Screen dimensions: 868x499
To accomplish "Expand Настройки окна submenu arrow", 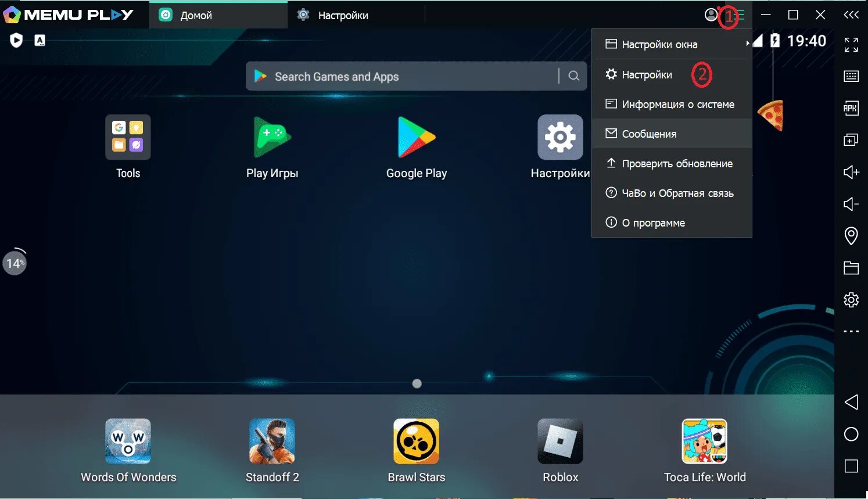I will click(x=747, y=44).
